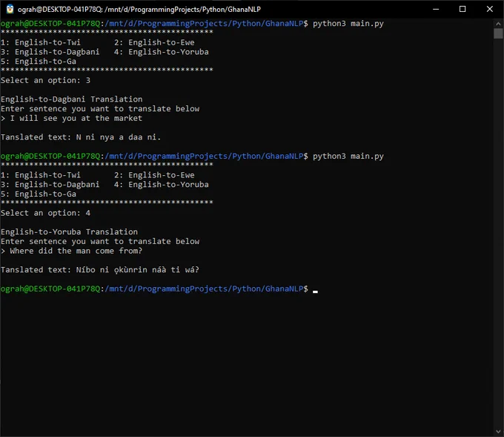The width and height of the screenshot is (504, 437).
Task: Click 'Where did the man come from?' line
Action: click(71, 251)
